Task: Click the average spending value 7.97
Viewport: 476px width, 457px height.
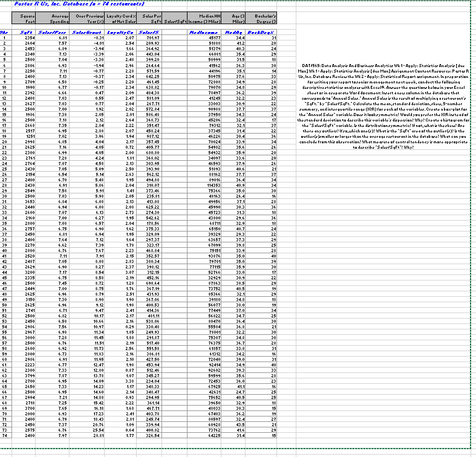Action: 63,435
